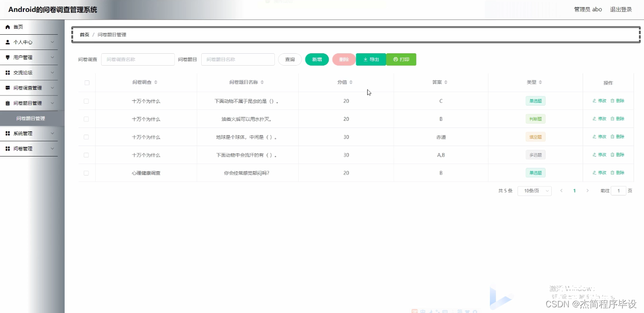Image resolution: width=644 pixels, height=313 pixels.
Task: Click the 个人中心 person icon
Action: (8, 42)
